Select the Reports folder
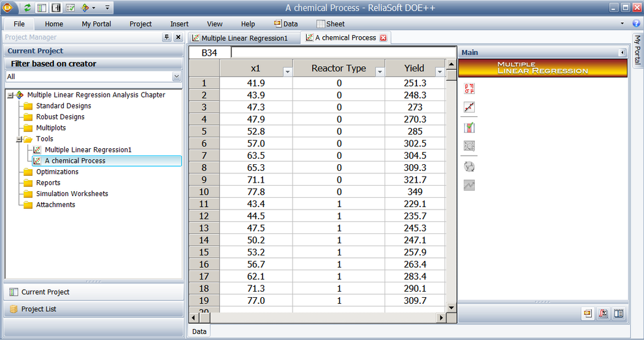Viewport: 644px width, 340px height. click(x=48, y=183)
